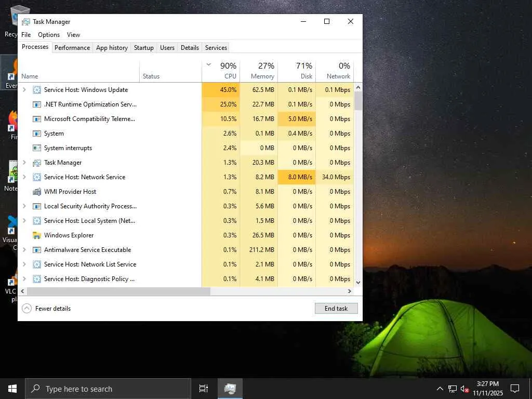
Task: Click the WMI Provider Host icon
Action: pyautogui.click(x=37, y=192)
